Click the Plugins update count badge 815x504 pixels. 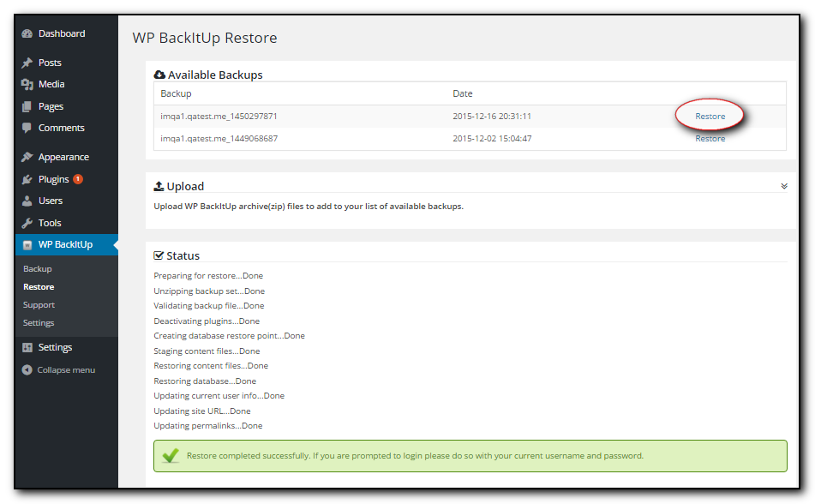(78, 179)
